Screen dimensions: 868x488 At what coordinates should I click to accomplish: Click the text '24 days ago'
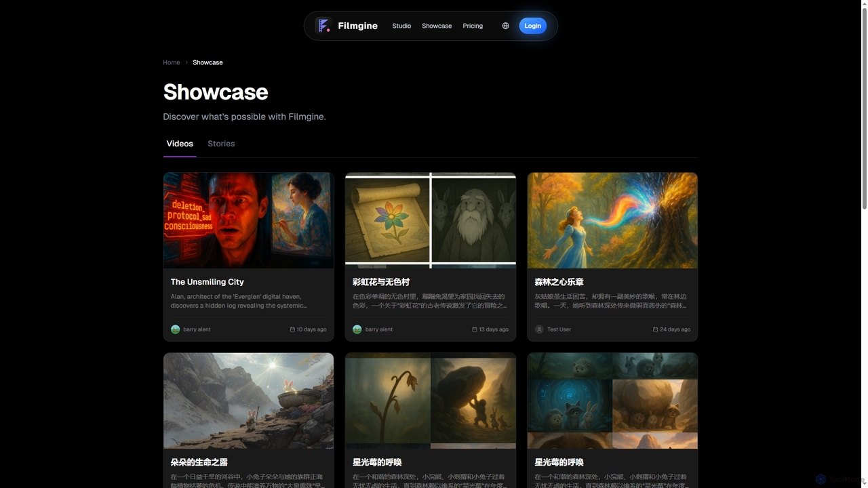[675, 329]
